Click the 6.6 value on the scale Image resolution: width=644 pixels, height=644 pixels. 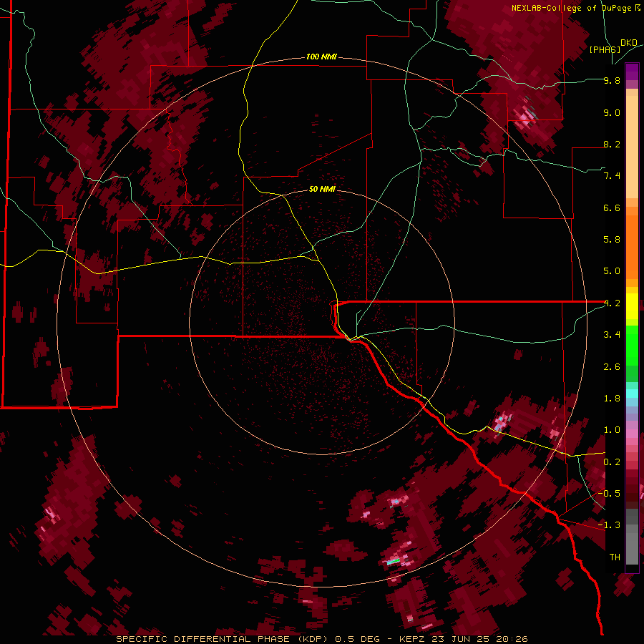(x=612, y=208)
